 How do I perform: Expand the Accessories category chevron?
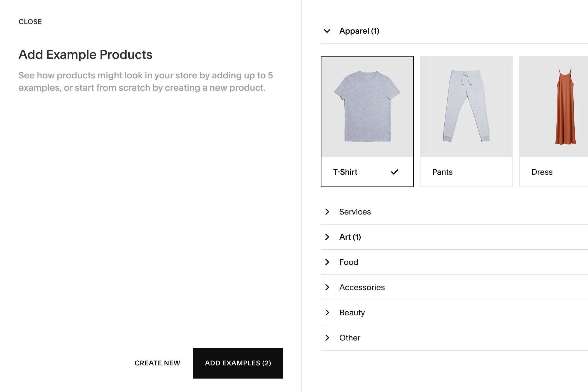click(327, 287)
